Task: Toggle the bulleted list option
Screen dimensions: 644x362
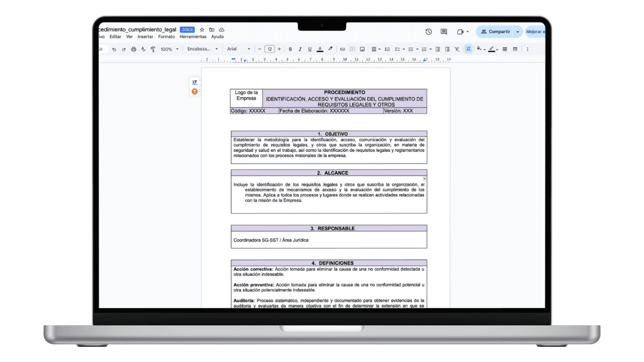Action: [x=412, y=49]
